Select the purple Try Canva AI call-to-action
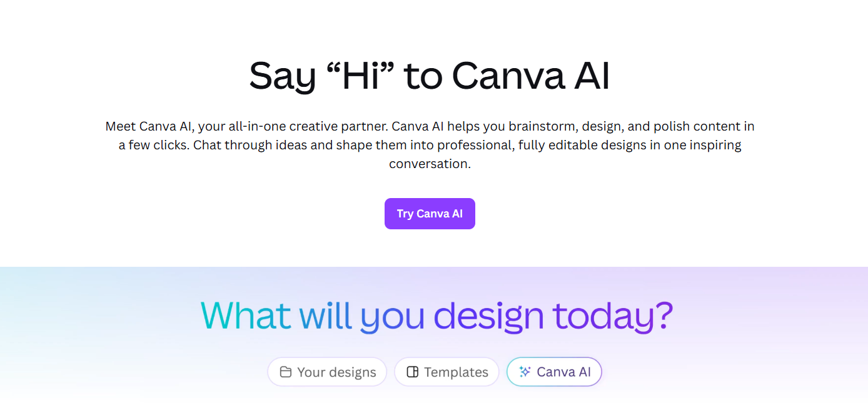The height and width of the screenshot is (403, 868). [430, 213]
